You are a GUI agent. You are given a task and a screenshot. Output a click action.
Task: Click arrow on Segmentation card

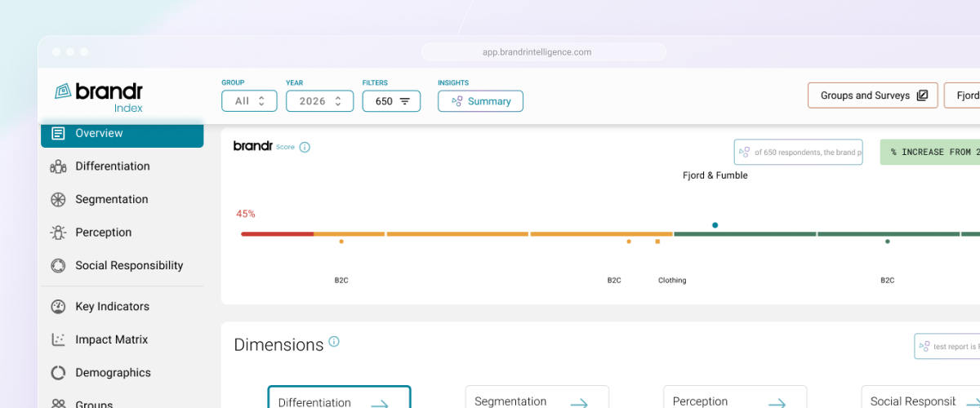579,403
